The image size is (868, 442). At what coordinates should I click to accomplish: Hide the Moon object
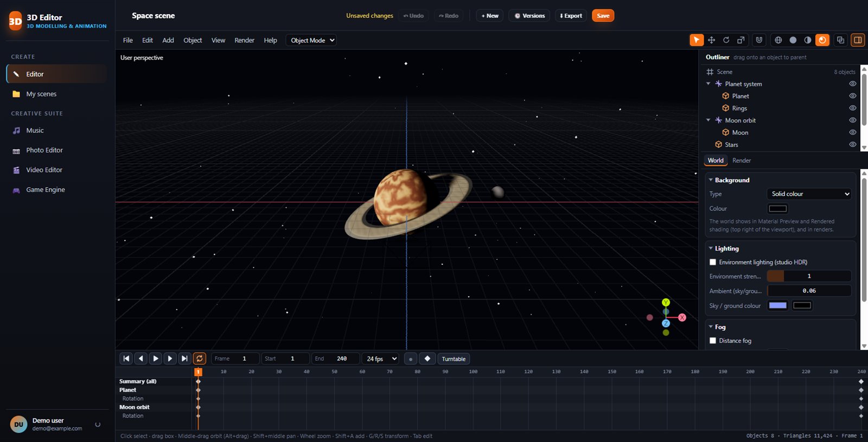(x=853, y=132)
